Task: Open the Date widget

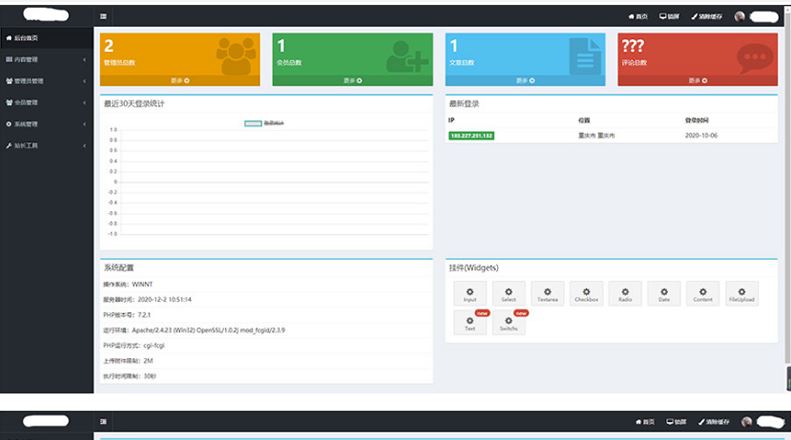Action: click(664, 294)
